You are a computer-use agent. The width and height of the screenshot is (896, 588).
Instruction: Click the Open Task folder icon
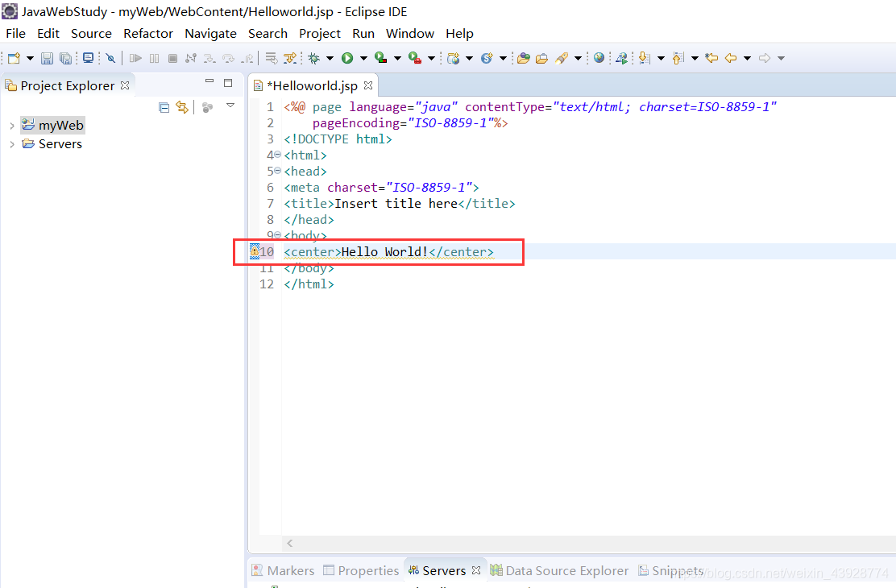(541, 58)
